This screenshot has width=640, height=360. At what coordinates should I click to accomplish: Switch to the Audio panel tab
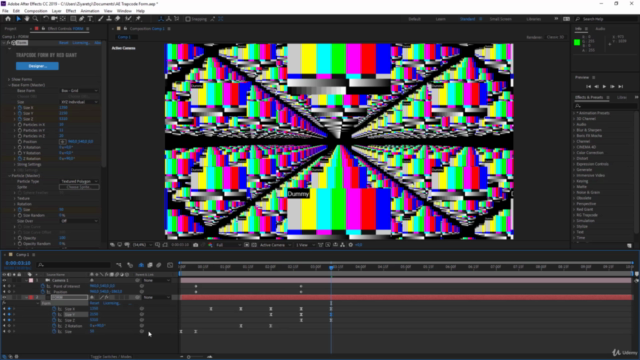600,29
